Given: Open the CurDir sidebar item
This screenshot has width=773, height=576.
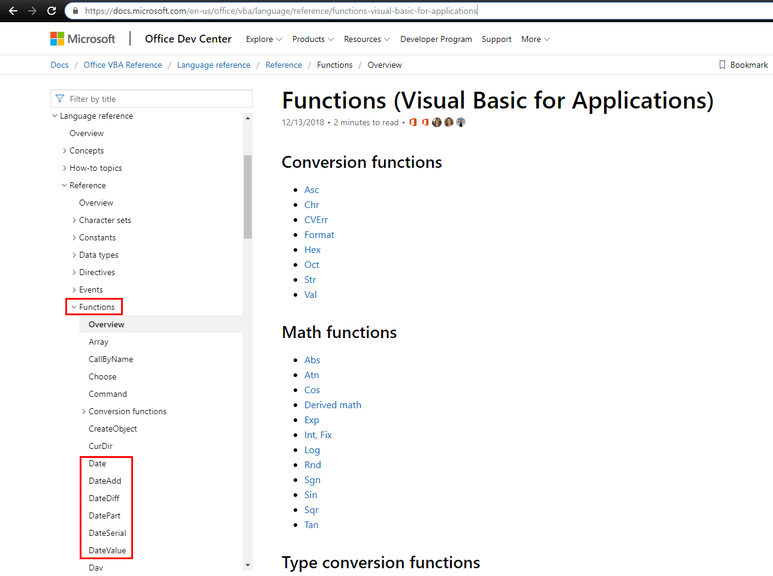Looking at the screenshot, I should click(x=100, y=446).
